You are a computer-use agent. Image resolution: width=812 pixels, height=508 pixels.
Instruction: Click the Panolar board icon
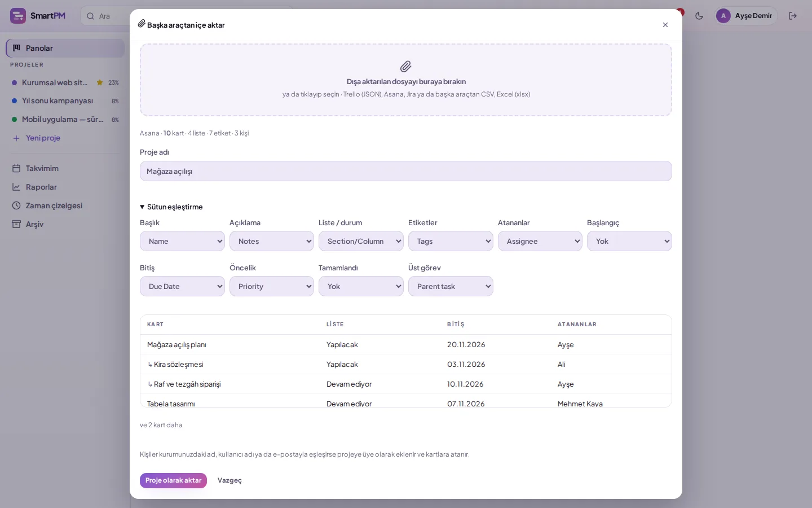click(x=16, y=48)
